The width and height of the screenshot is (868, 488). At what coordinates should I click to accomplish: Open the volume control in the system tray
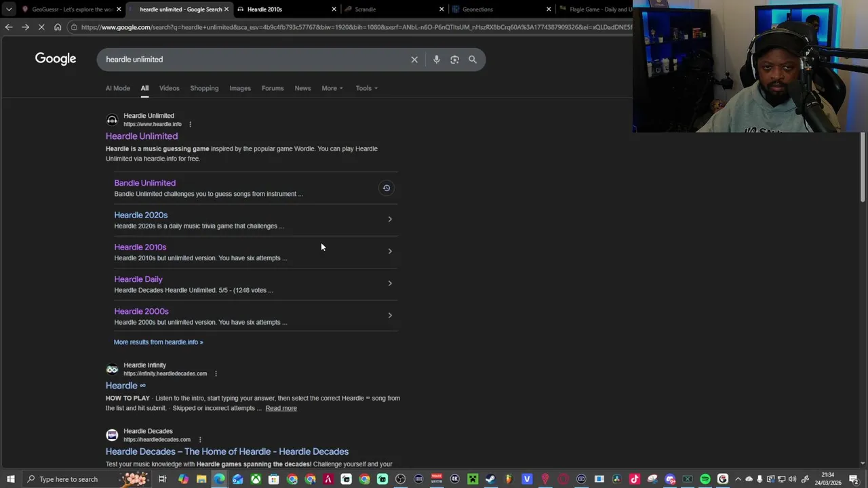pos(792,479)
